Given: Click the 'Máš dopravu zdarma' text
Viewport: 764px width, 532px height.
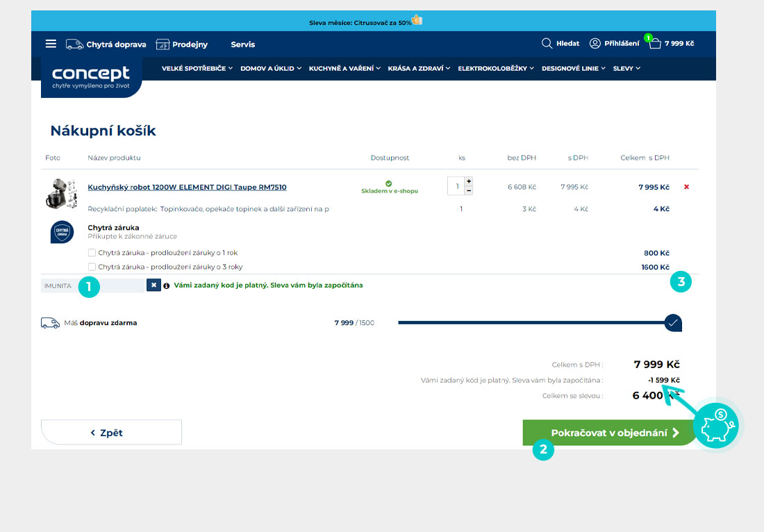Looking at the screenshot, I should (x=101, y=323).
